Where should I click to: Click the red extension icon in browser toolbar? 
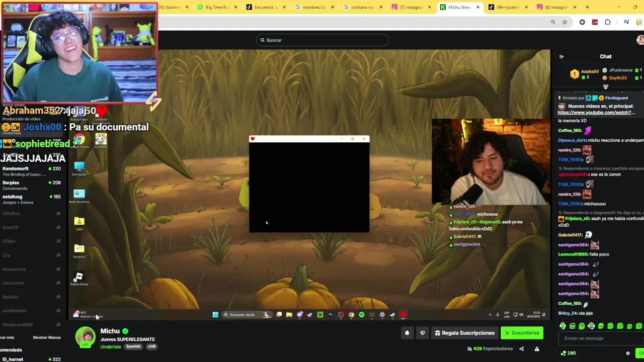pos(595,22)
